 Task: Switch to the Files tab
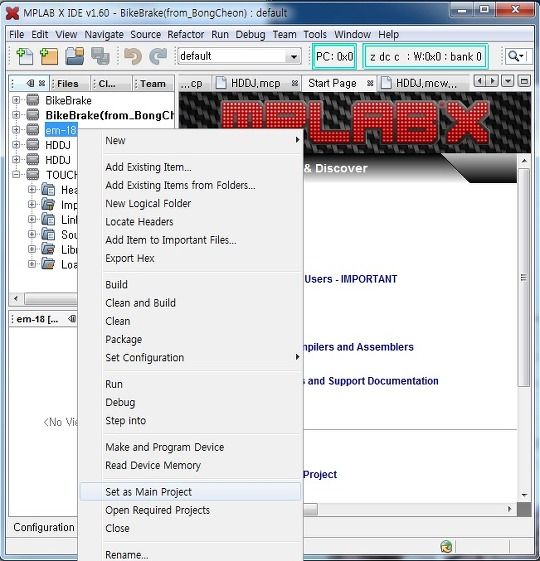coord(68,83)
